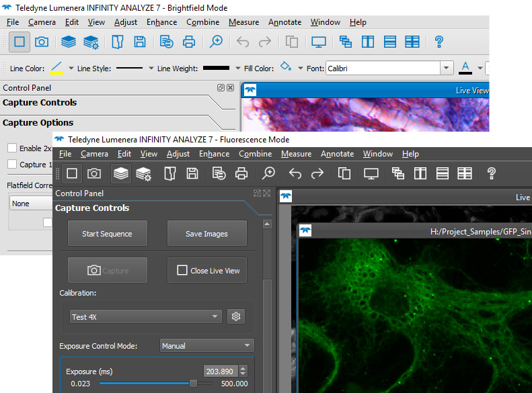Open the Test 4X calibration dropdown
The width and height of the screenshot is (532, 393).
(x=146, y=316)
